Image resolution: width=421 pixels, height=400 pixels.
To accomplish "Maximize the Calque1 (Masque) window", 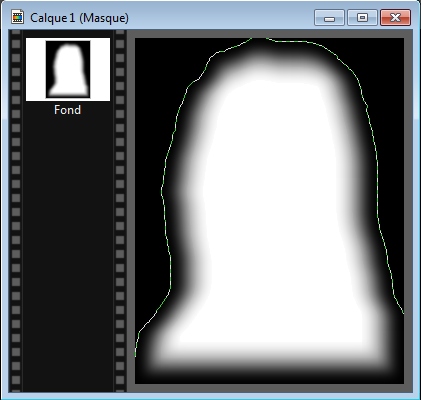I will click(362, 18).
